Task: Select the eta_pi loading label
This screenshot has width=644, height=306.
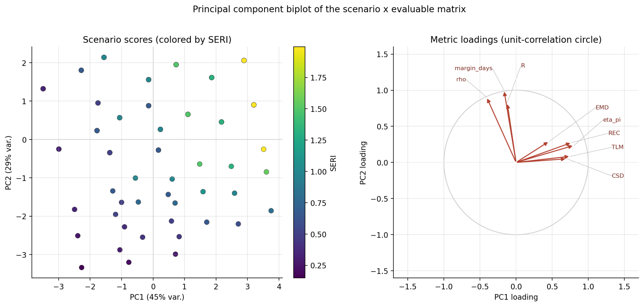Action: 612,120
